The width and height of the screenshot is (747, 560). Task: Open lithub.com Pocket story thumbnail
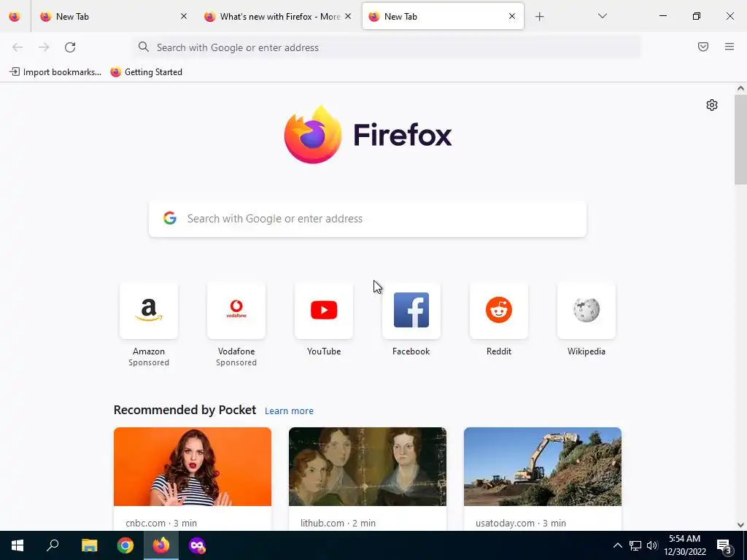[368, 467]
